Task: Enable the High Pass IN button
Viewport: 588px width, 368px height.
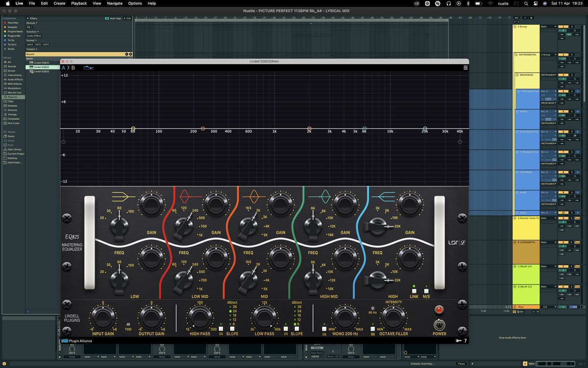Action: pyautogui.click(x=221, y=328)
